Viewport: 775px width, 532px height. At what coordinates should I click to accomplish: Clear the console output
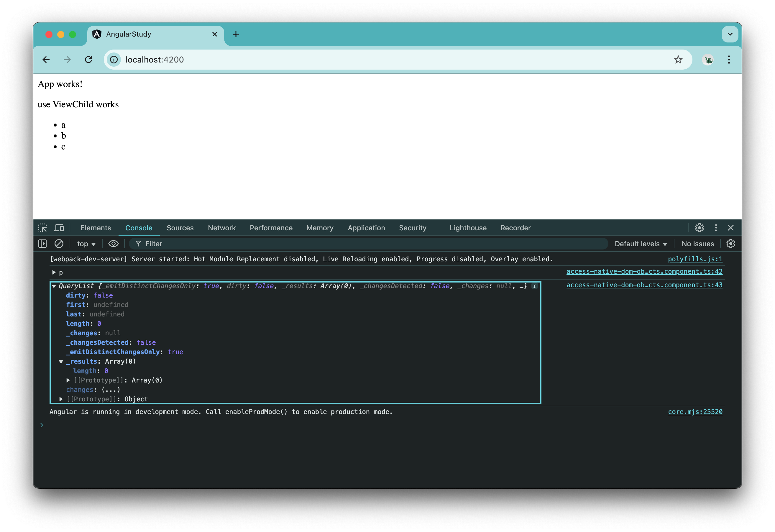[59, 244]
